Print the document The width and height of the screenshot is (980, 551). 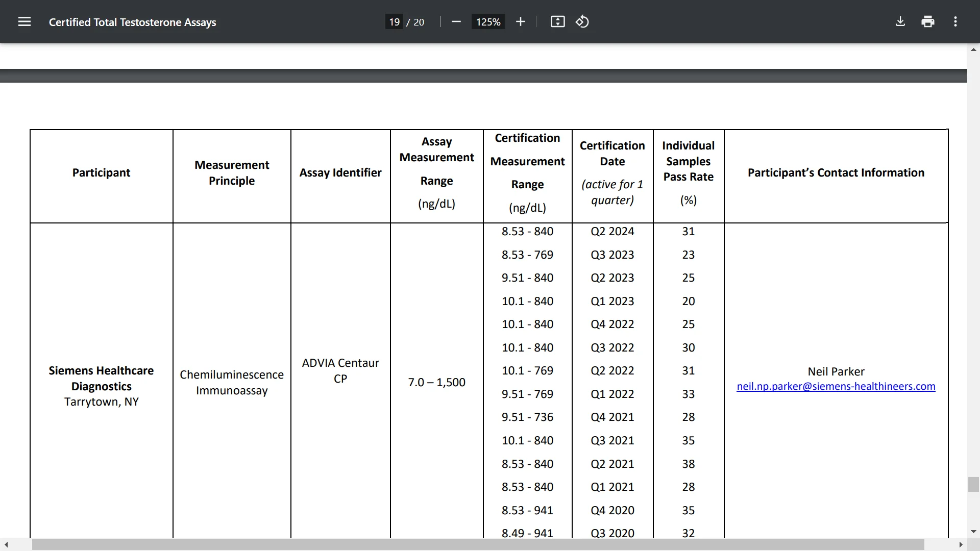[x=928, y=21]
